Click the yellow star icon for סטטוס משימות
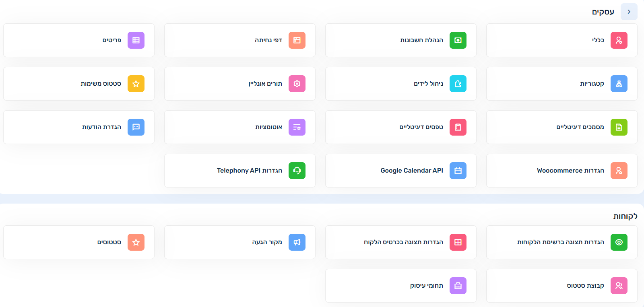 (136, 84)
